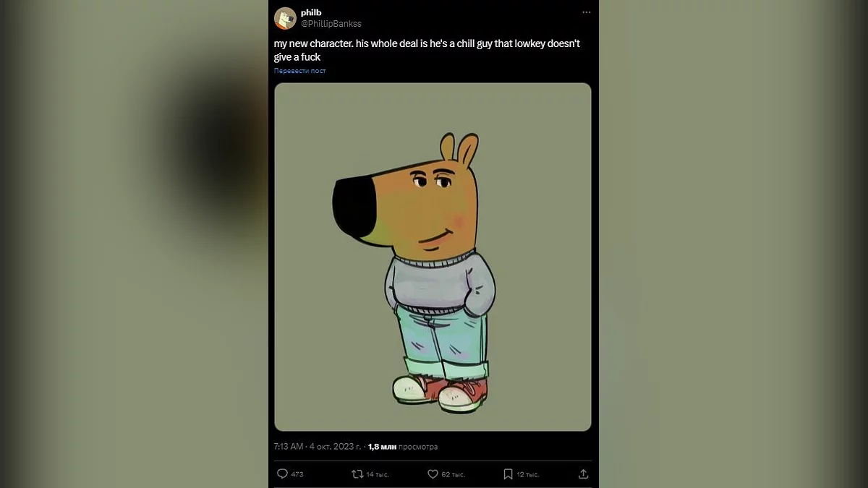This screenshot has width=868, height=488.
Task: Open philb's profile avatar picture
Action: (x=285, y=18)
